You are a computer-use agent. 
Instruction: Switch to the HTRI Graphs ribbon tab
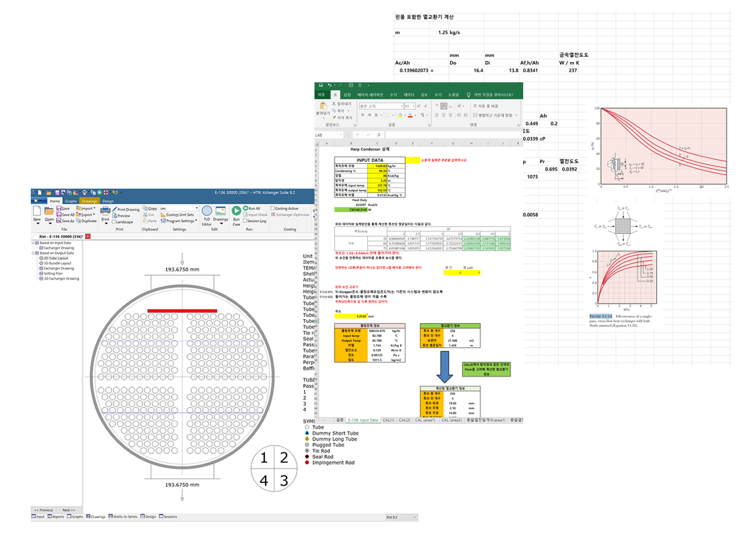pyautogui.click(x=71, y=201)
